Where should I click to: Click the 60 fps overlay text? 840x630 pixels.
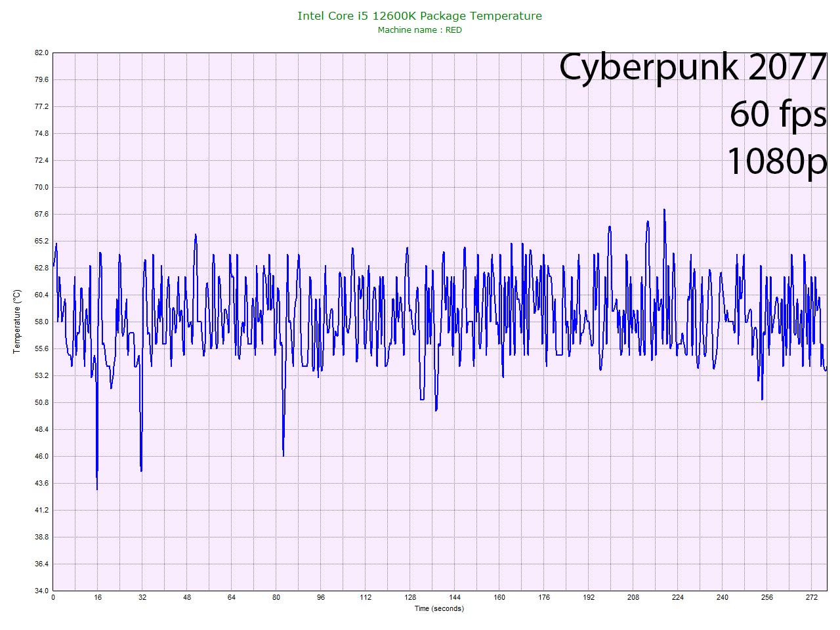(x=777, y=114)
